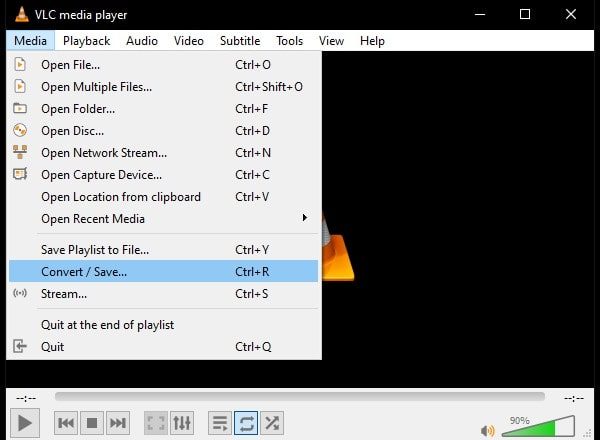Select Stream... menu entry
600x440 pixels.
[x=163, y=294]
